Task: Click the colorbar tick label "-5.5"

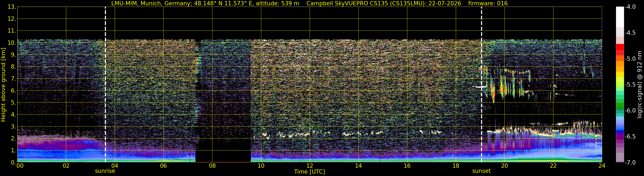Action: click(x=630, y=85)
